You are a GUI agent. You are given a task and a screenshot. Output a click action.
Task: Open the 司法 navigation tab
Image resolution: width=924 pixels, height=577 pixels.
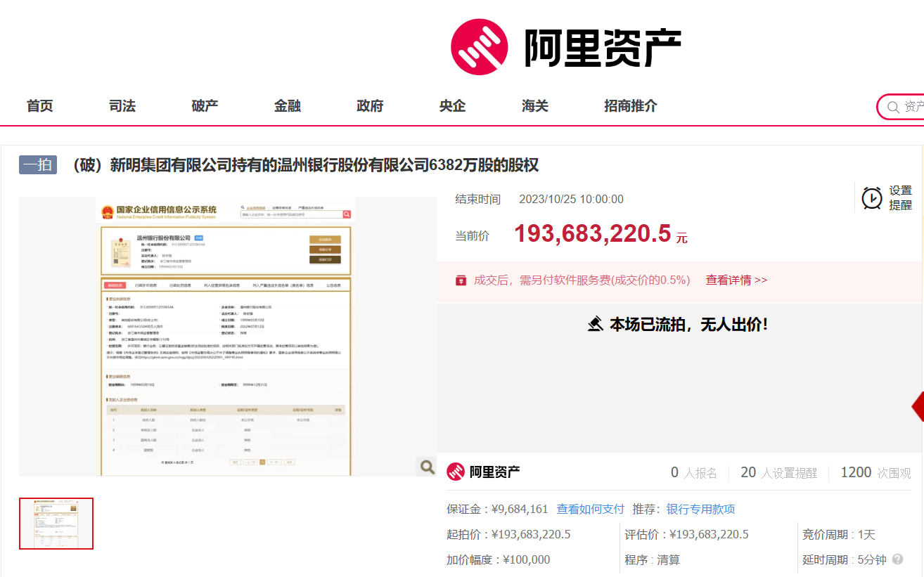122,106
